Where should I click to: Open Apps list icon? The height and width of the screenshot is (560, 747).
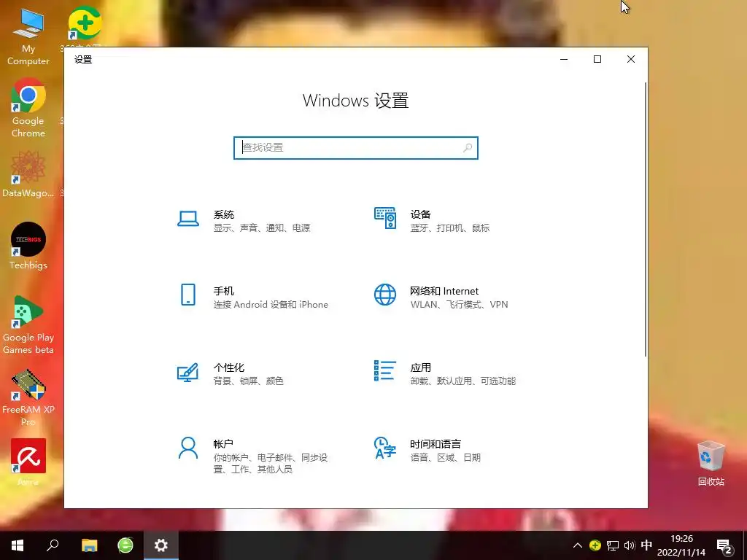[x=385, y=370]
